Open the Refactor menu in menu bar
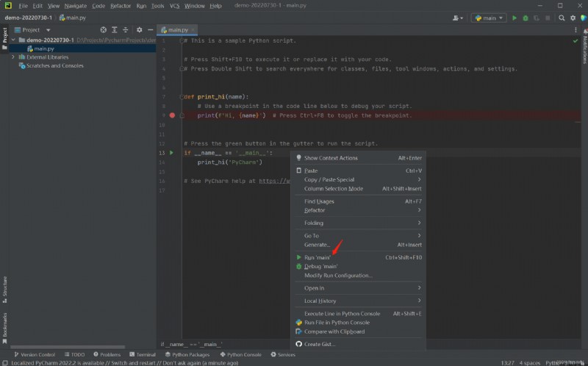The image size is (588, 366). pyautogui.click(x=121, y=6)
